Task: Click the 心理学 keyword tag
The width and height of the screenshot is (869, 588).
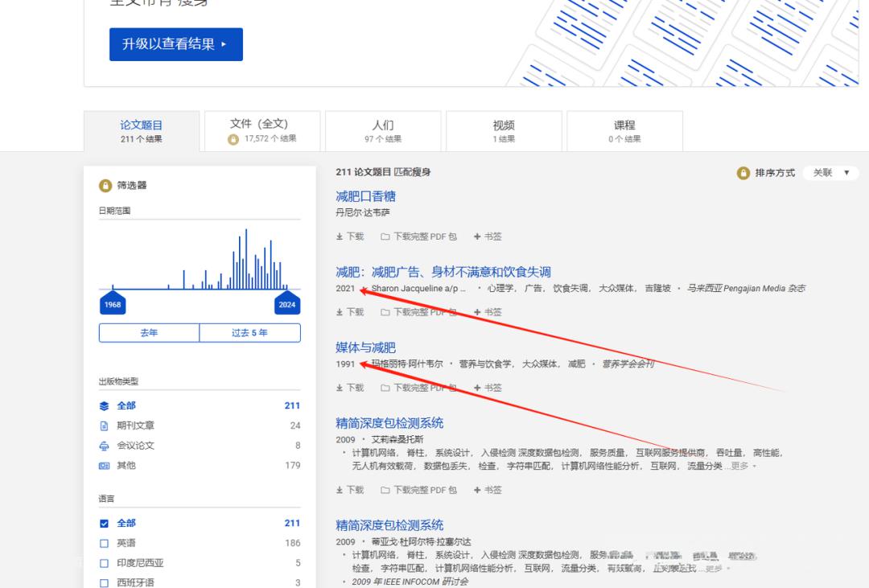Action: [500, 289]
